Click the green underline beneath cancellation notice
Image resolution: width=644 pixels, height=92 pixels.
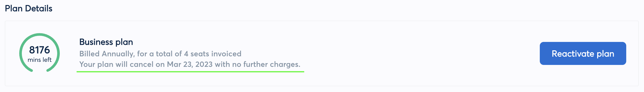pyautogui.click(x=190, y=72)
